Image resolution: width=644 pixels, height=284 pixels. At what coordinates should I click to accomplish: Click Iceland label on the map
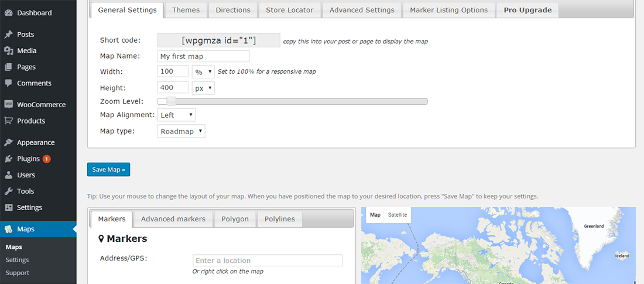coord(622,256)
